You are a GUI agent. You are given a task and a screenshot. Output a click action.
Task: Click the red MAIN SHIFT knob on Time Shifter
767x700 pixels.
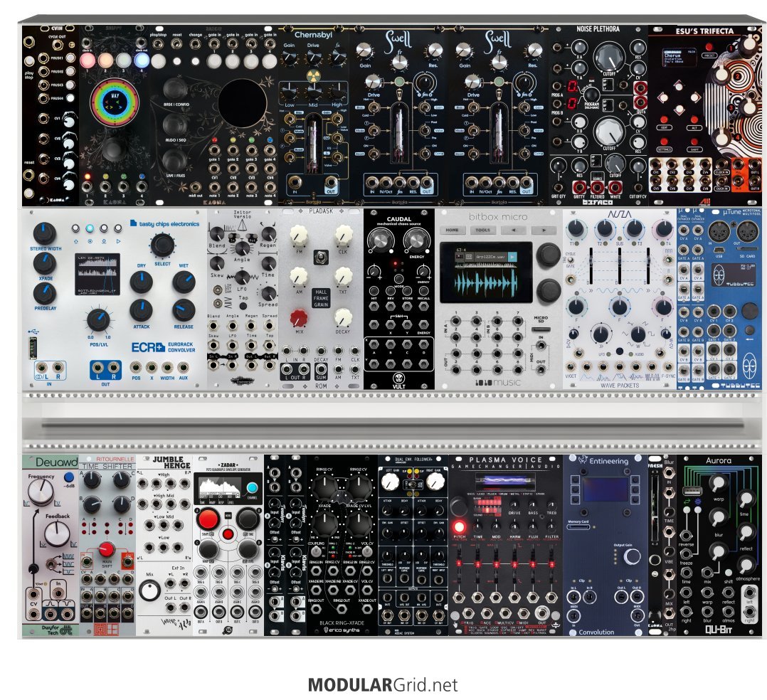coord(106,550)
